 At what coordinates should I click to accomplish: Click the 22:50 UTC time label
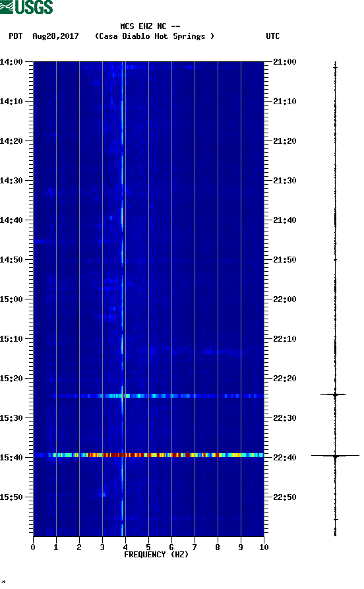point(285,497)
